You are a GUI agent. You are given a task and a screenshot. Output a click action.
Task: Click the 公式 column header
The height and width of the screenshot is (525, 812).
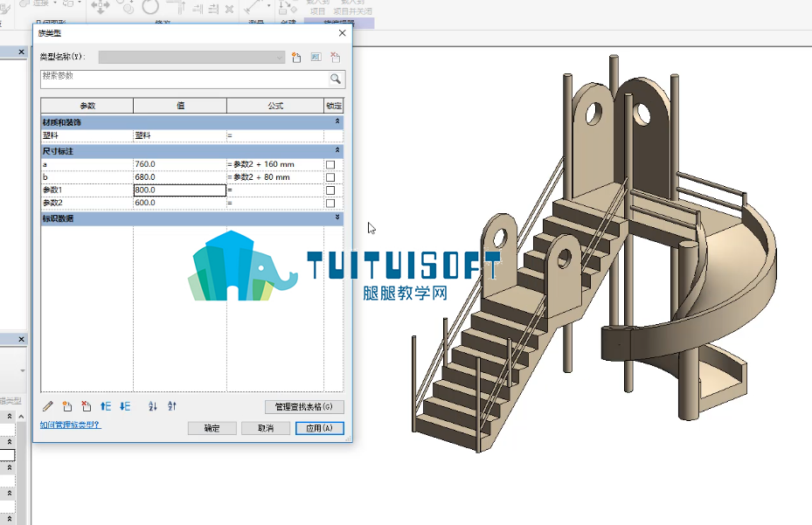275,106
